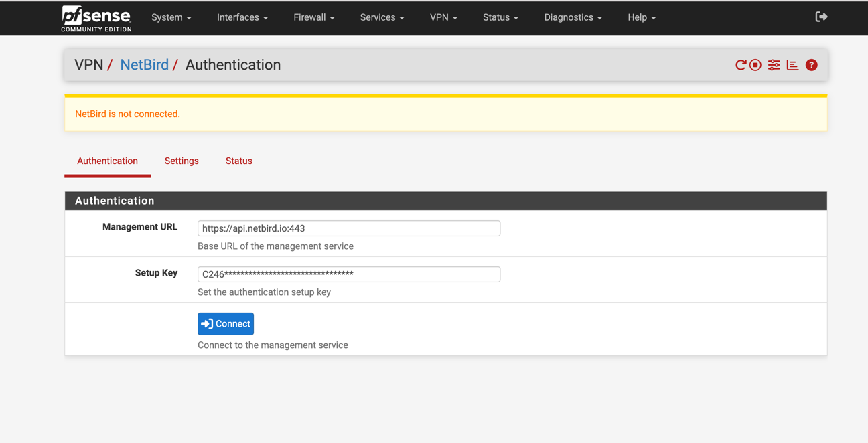Screen dimensions: 868x443
Task: Click the arrow icon inside the Connect button
Action: 209,323
